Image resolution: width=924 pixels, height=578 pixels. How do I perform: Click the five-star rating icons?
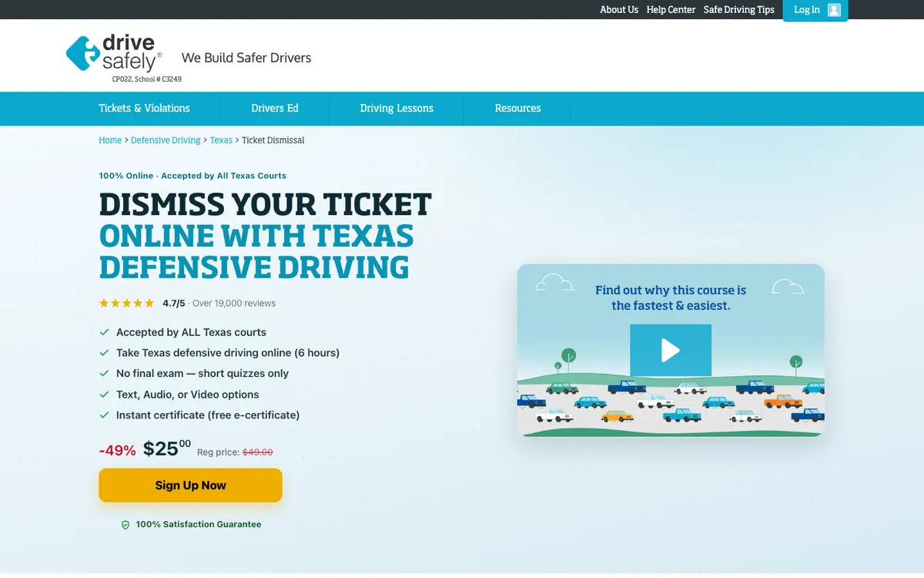(127, 303)
